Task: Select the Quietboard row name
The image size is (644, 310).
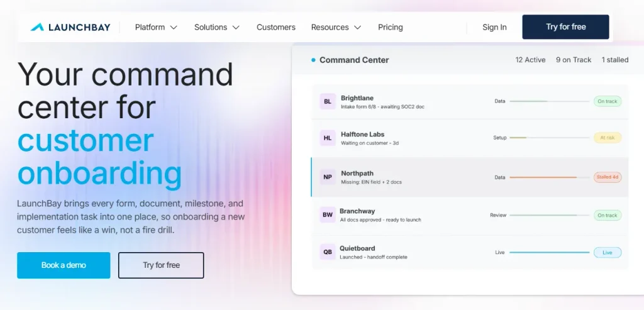Action: pos(357,248)
